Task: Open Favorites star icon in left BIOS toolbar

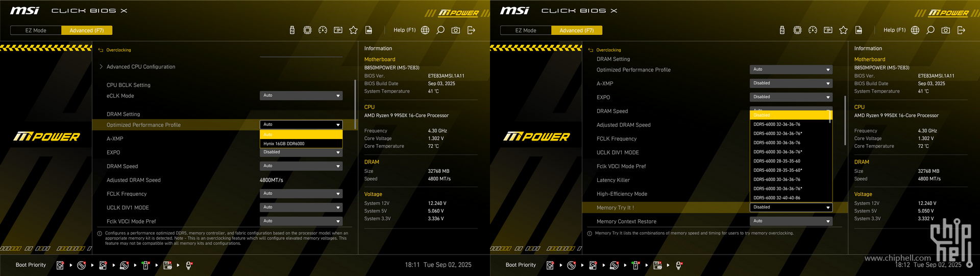Action: click(353, 30)
